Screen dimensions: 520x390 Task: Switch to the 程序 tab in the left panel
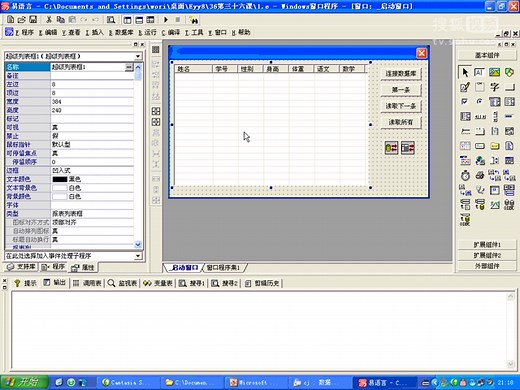pyautogui.click(x=53, y=267)
